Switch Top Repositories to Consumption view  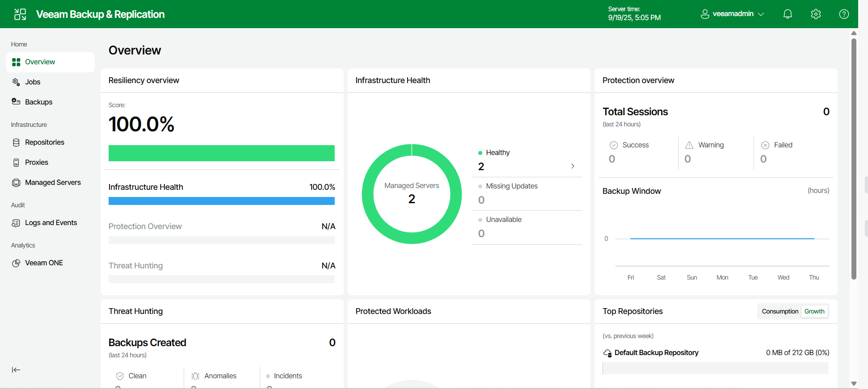tap(780, 311)
